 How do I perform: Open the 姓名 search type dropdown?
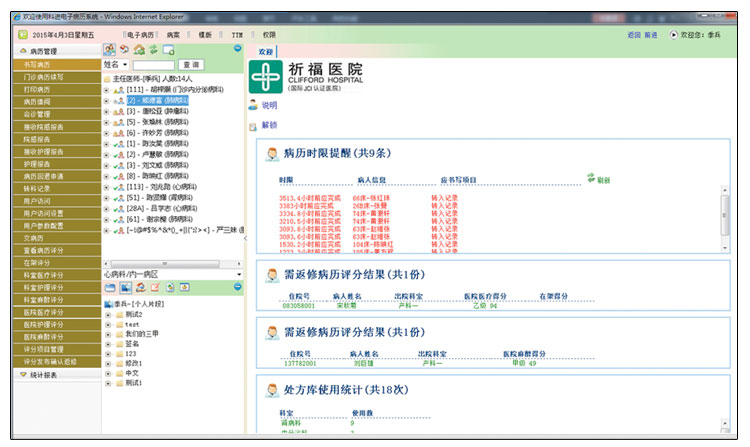[125, 64]
